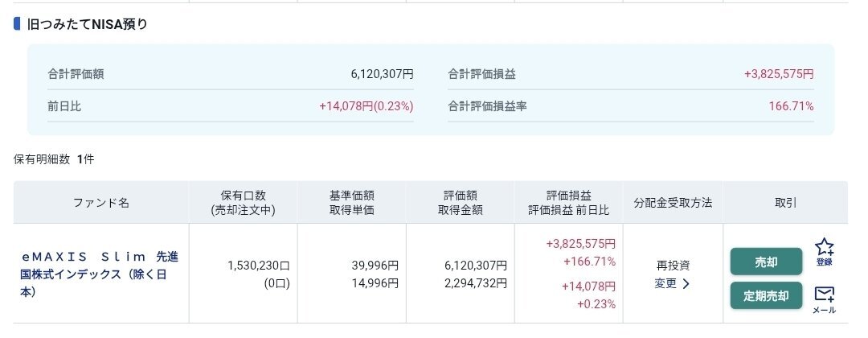Click the star 登録 (register favorite) icon
The width and height of the screenshot is (868, 338).
tap(825, 251)
